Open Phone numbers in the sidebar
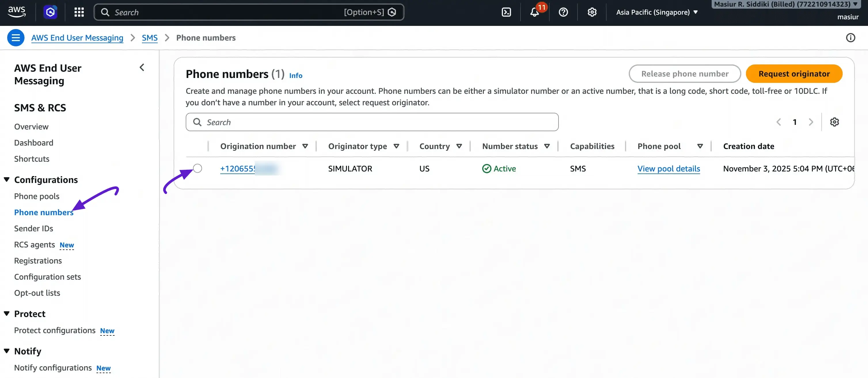Image resolution: width=868 pixels, height=378 pixels. click(44, 212)
